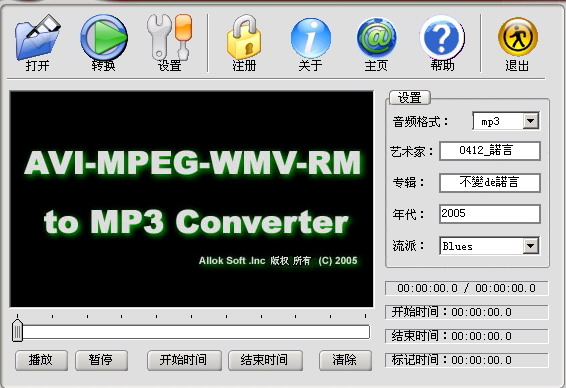The image size is (566, 388).
Task: Click the 音频格式： label
Action: [x=420, y=121]
